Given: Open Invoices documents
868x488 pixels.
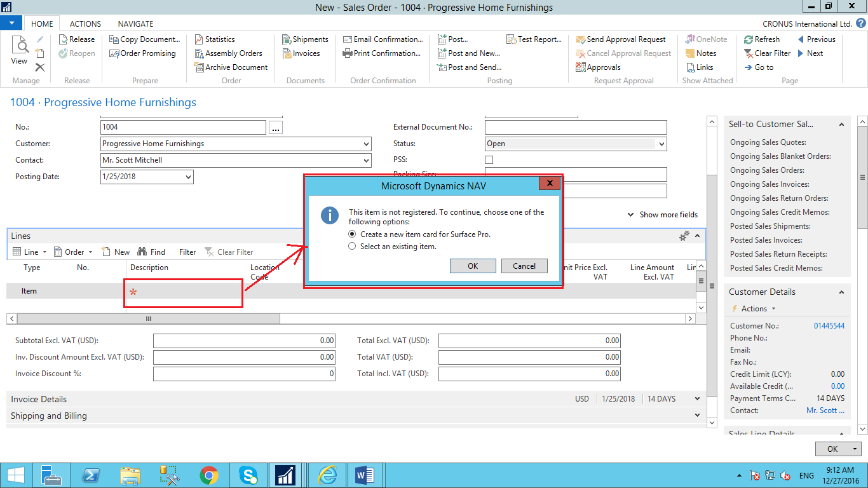Looking at the screenshot, I should (x=301, y=53).
